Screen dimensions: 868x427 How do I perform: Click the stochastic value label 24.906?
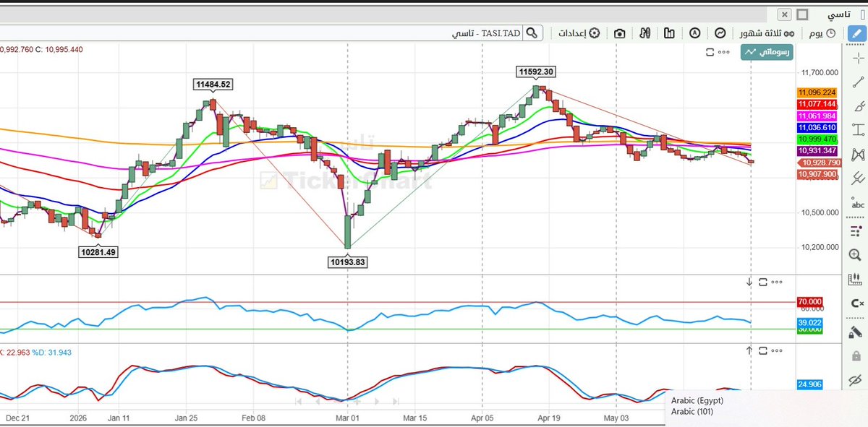coord(809,384)
